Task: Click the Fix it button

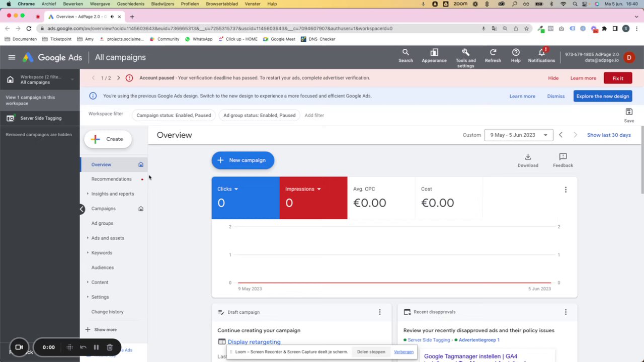Action: [x=618, y=78]
